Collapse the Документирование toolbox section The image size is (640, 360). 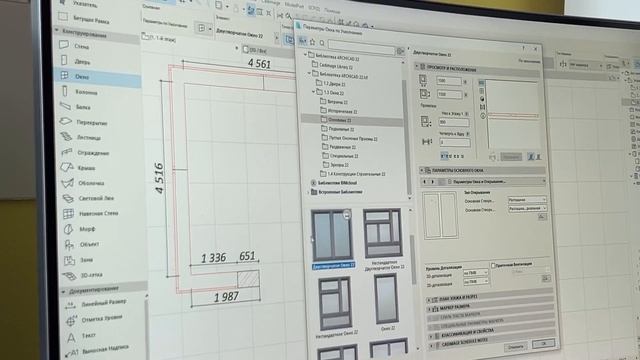coord(63,291)
